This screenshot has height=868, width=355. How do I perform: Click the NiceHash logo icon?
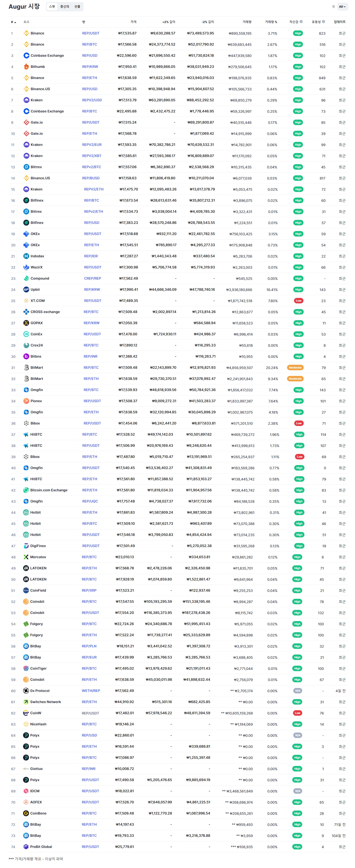tap(26, 724)
